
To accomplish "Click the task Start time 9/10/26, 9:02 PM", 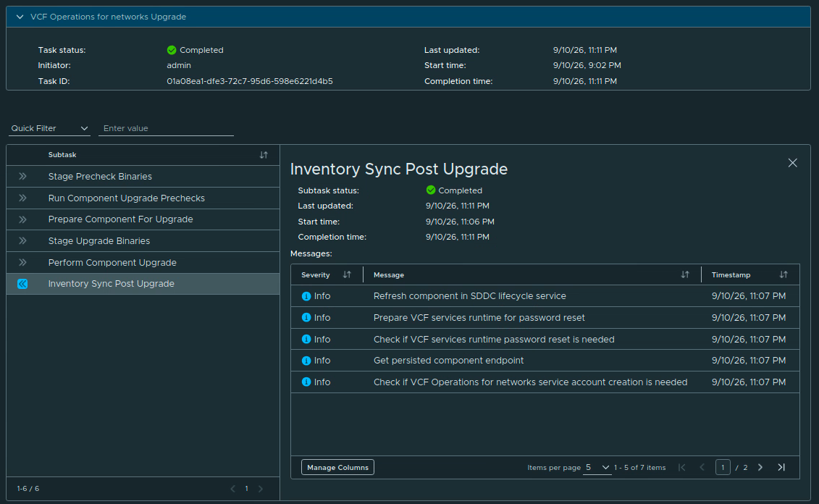I will (x=587, y=65).
